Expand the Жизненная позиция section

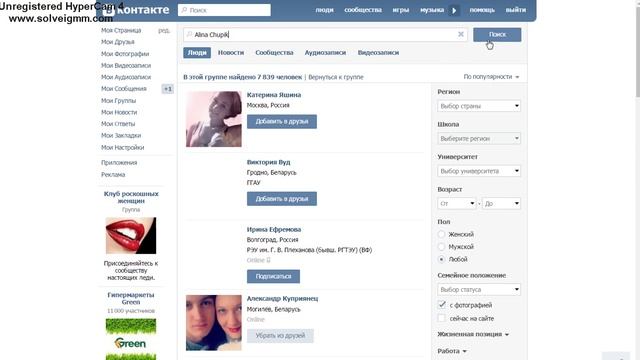(473, 334)
